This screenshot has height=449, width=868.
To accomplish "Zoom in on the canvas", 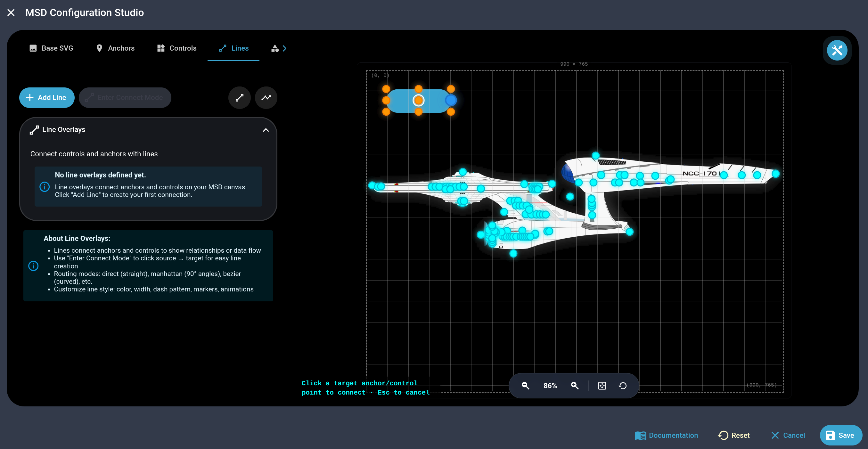I will click(x=575, y=386).
